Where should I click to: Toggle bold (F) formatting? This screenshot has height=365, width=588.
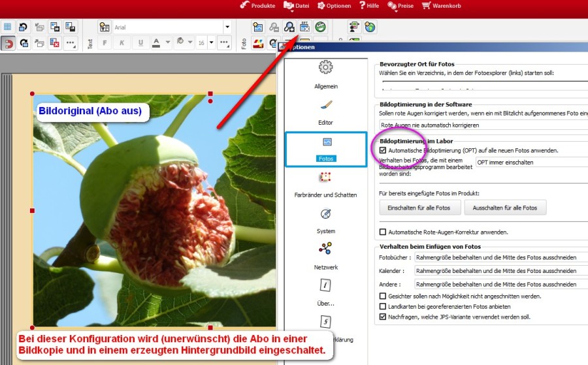105,42
